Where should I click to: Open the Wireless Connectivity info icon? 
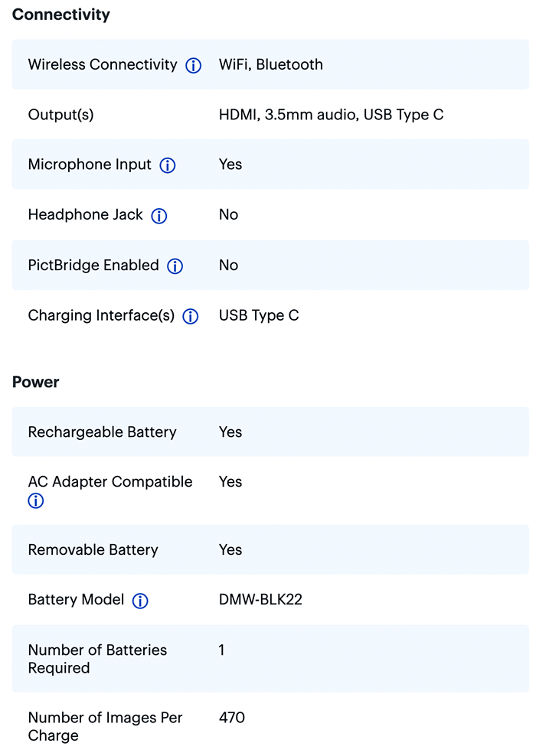[x=194, y=66]
